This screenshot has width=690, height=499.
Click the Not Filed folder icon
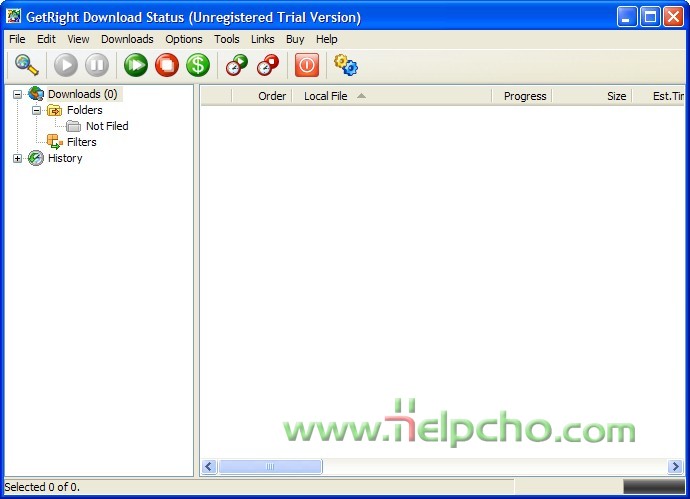[73, 126]
